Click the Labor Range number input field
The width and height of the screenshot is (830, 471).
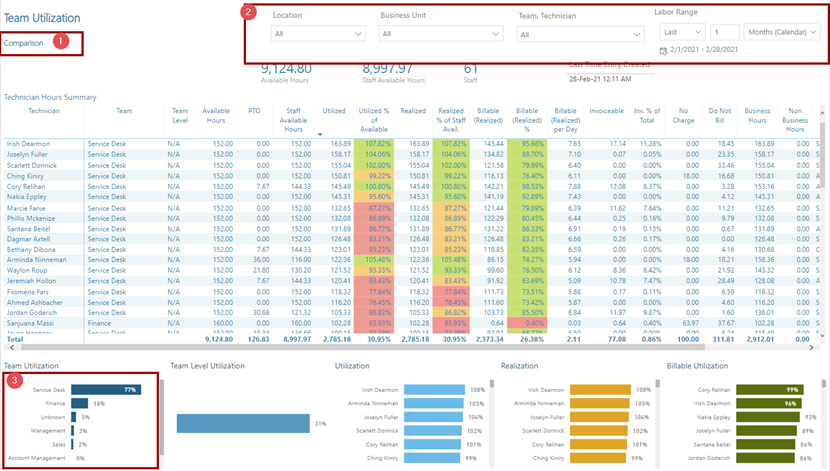[x=725, y=32]
